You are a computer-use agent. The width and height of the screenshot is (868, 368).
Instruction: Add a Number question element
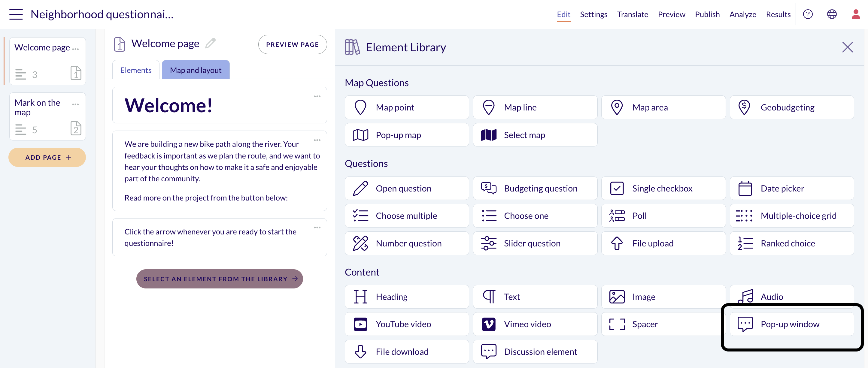[407, 243]
